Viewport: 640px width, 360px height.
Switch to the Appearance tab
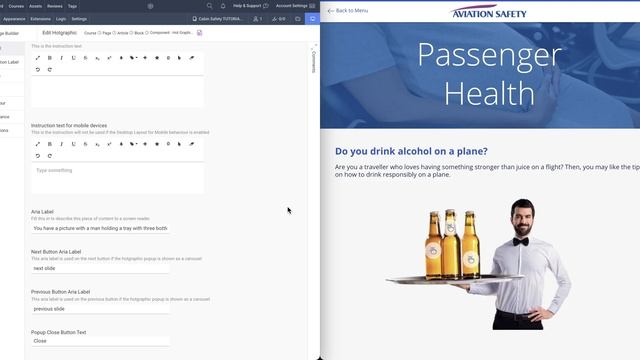click(x=14, y=19)
